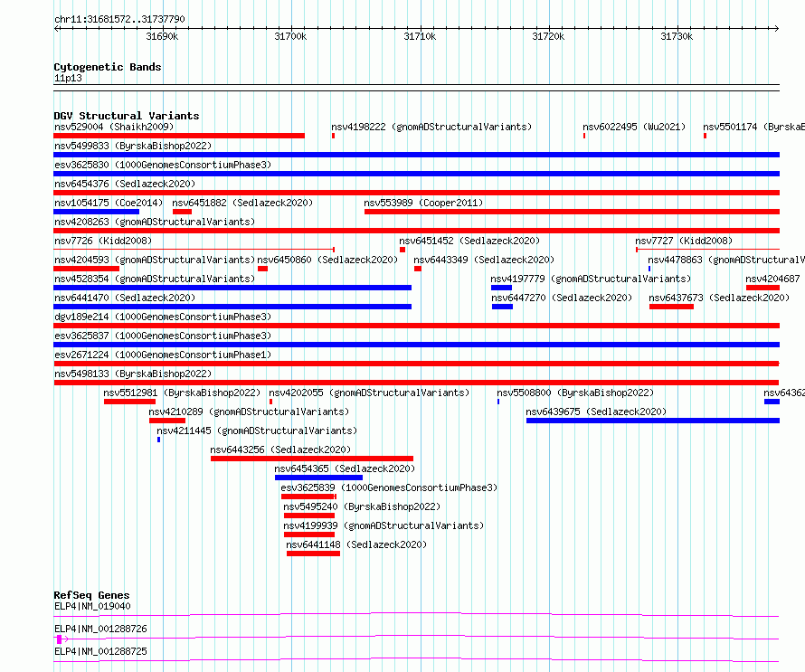This screenshot has width=805, height=672.
Task: Open nsv6454365 (Sedlazeck2020) variant
Action: click(345, 469)
